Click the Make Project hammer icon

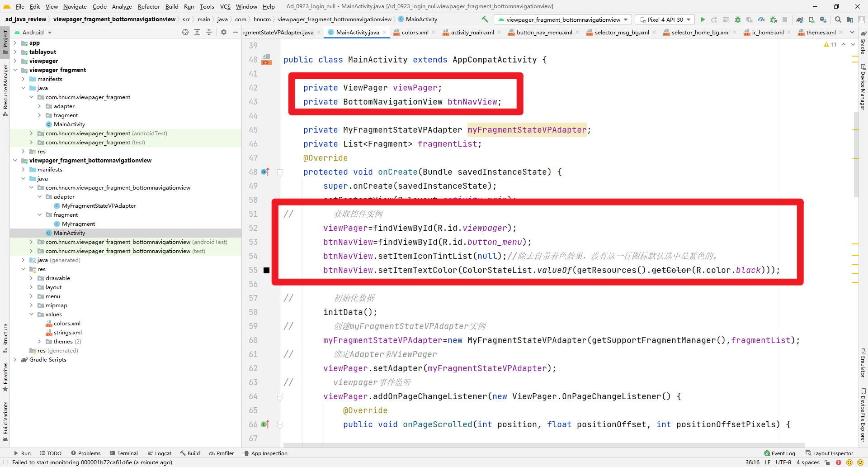tap(485, 19)
